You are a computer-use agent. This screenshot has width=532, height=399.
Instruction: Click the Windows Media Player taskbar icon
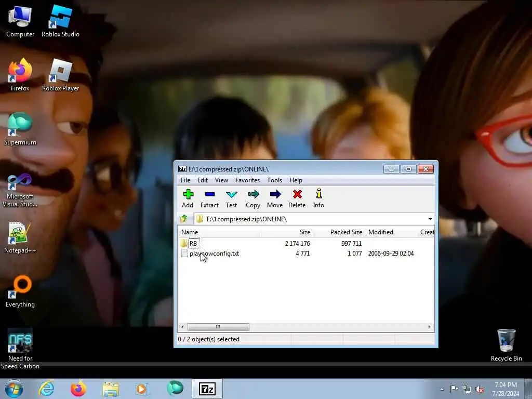pos(142,389)
